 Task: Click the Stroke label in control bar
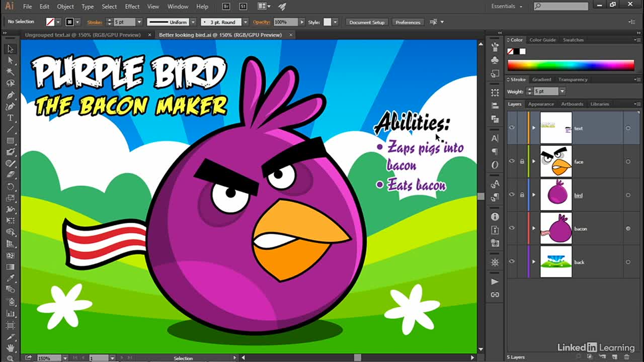95,22
